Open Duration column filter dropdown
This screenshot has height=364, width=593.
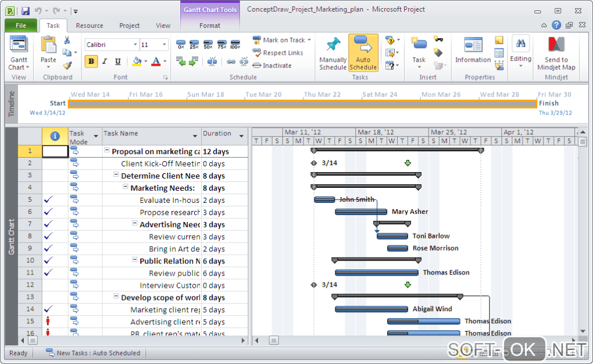pyautogui.click(x=241, y=136)
